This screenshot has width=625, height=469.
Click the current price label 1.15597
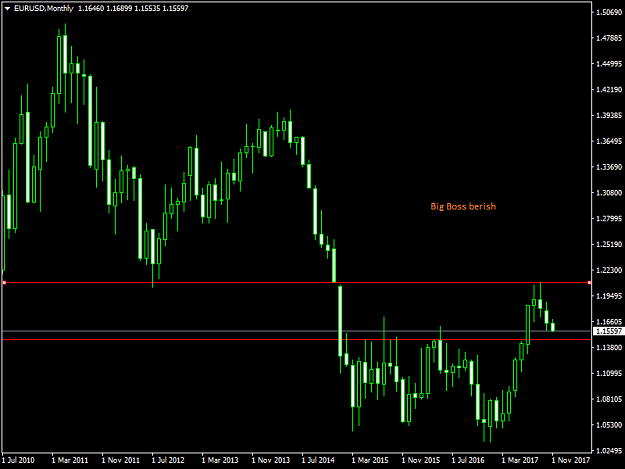tap(608, 331)
